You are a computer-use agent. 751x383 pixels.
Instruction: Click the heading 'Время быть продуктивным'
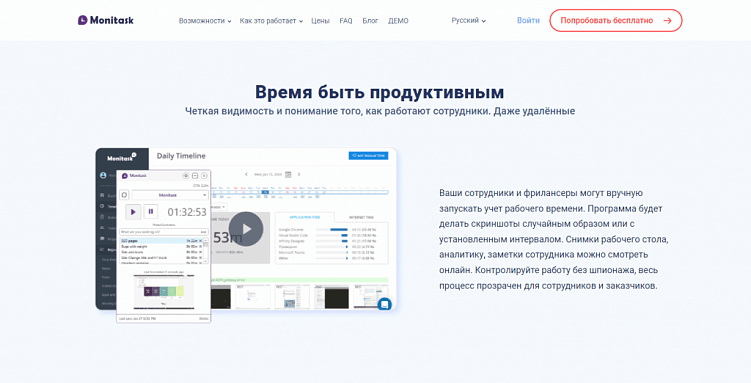pos(379,91)
